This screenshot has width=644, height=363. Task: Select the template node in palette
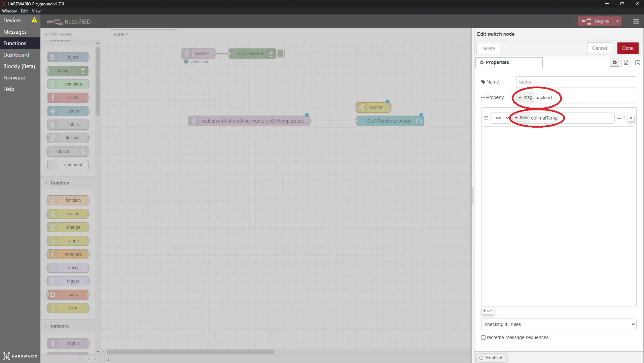click(x=68, y=254)
